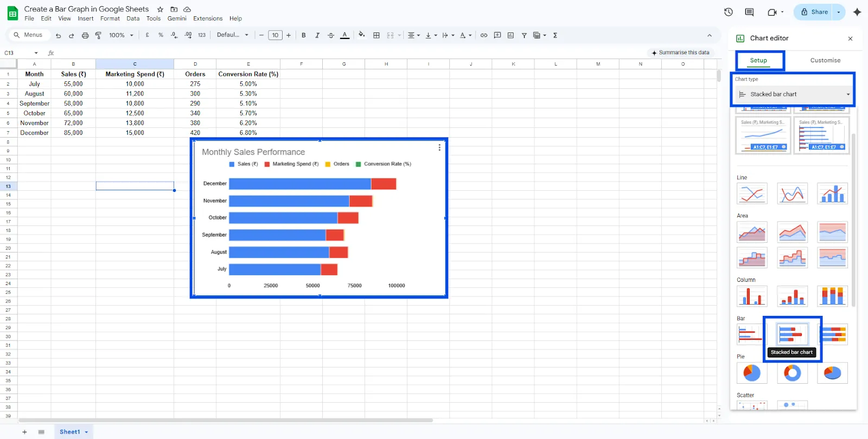Open the font family dropdown
868x439 pixels.
pyautogui.click(x=233, y=35)
